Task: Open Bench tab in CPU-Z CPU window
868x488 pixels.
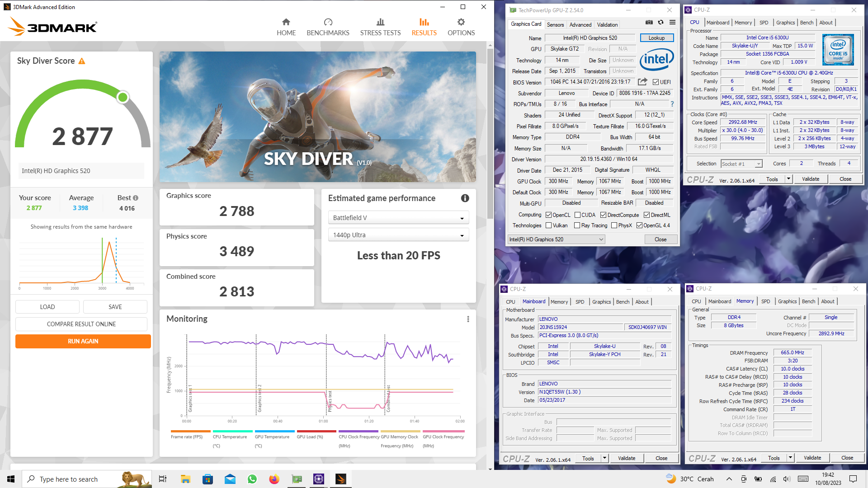Action: (x=807, y=23)
